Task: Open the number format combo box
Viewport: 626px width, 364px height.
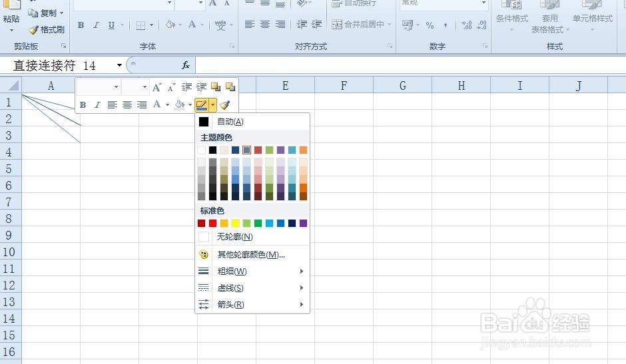Action: pos(444,3)
